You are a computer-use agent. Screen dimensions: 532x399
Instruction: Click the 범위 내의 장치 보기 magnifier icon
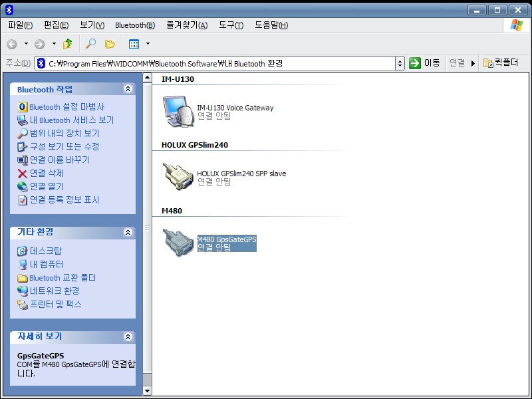click(x=23, y=134)
